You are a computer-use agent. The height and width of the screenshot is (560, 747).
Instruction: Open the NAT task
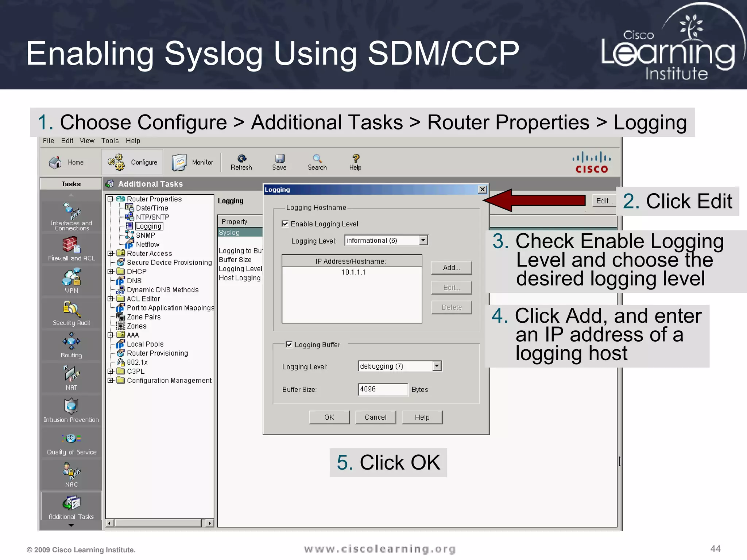coord(71,378)
